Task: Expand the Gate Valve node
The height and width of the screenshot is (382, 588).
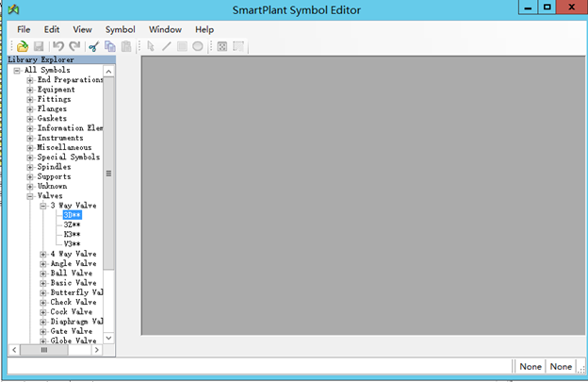Action: (x=43, y=332)
